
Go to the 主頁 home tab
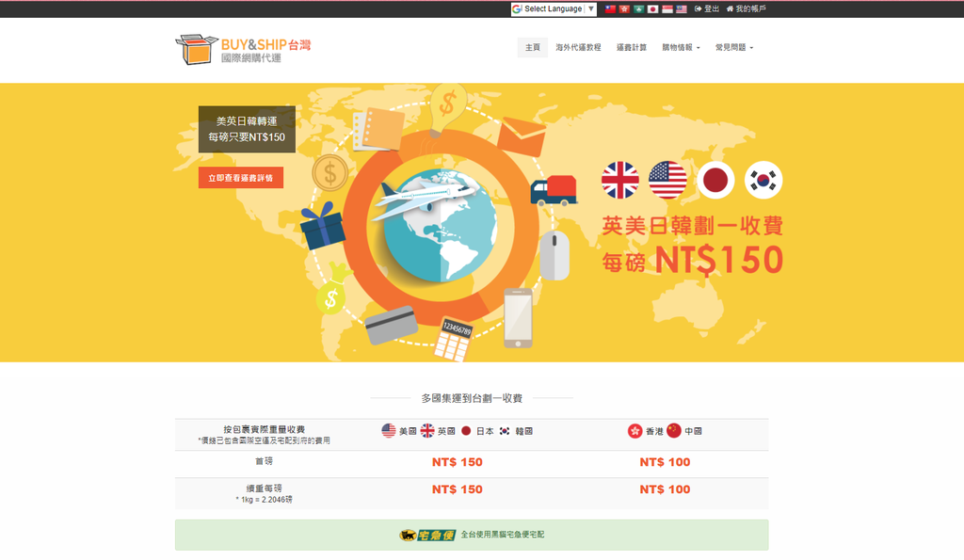point(532,47)
